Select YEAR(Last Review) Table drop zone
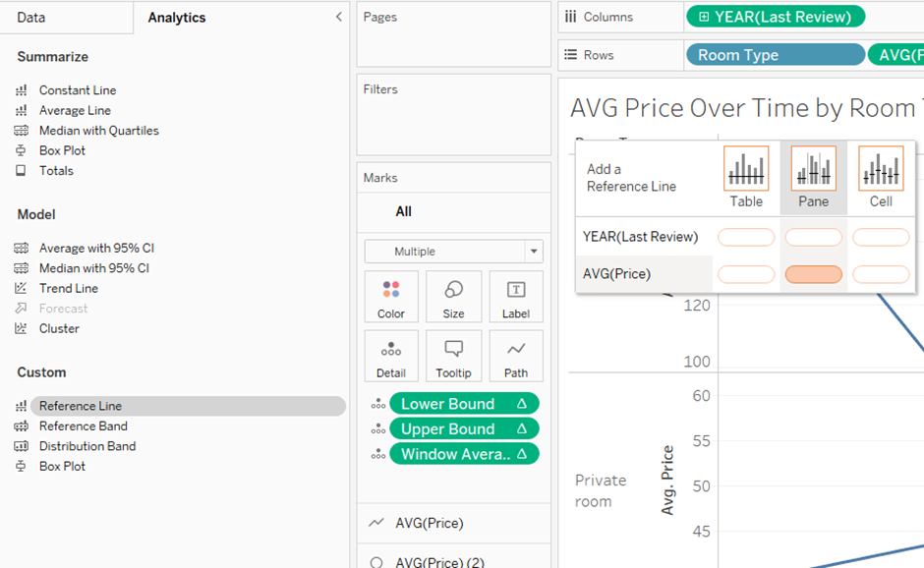The height and width of the screenshot is (568, 924). pyautogui.click(x=746, y=238)
